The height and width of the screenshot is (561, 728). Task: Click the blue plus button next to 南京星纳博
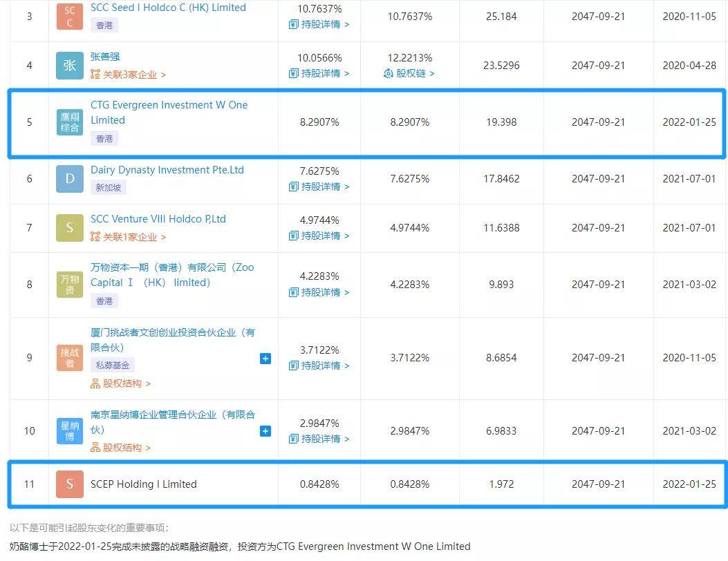(x=265, y=431)
